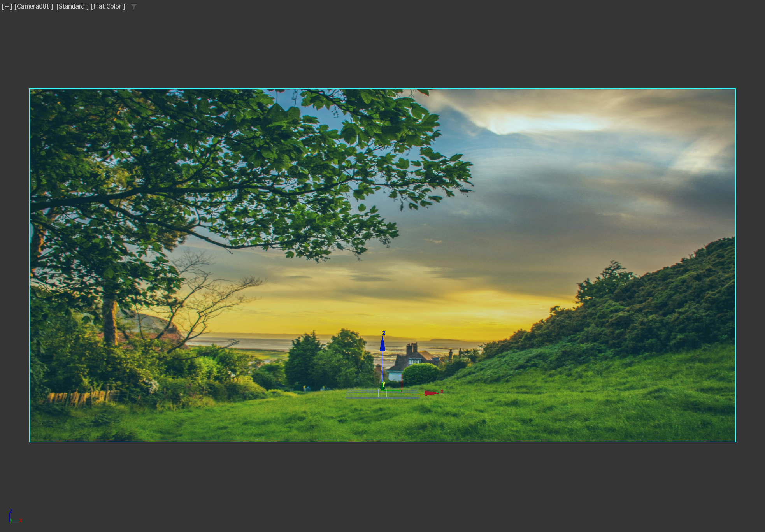
Task: Open the Flat Color shading menu
Action: [x=108, y=6]
